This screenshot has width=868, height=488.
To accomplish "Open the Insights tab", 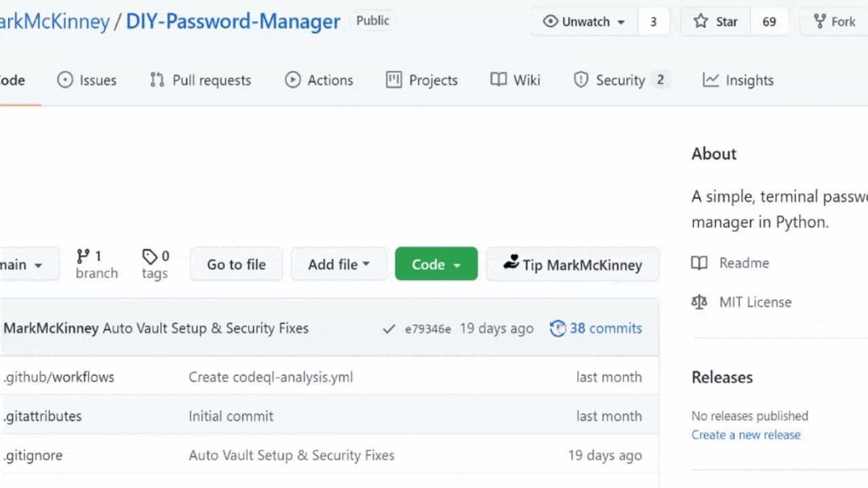I will (738, 80).
